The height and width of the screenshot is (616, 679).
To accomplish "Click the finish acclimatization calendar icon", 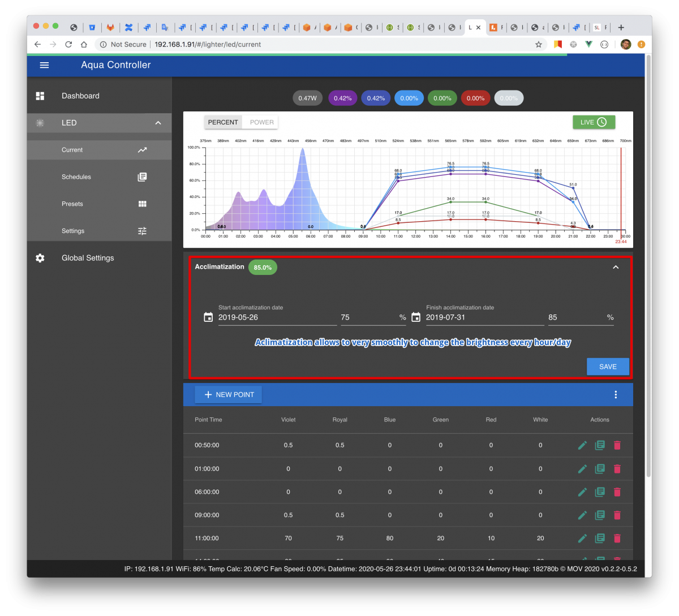I will tap(416, 317).
